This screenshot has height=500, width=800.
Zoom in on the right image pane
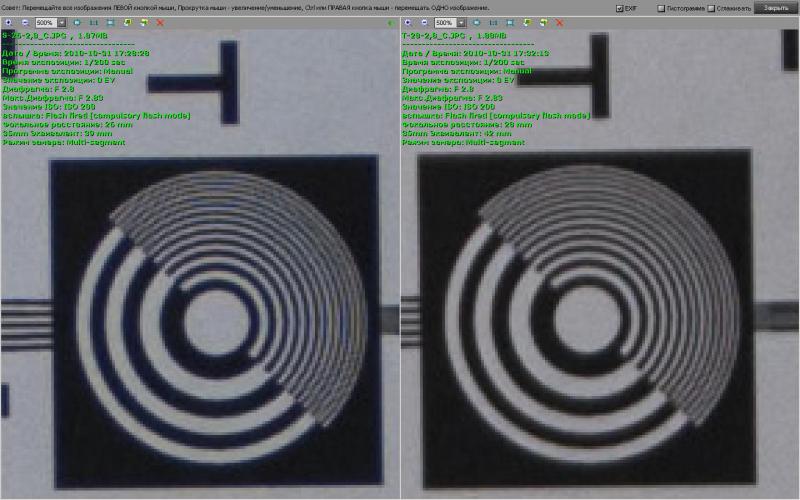[408, 23]
